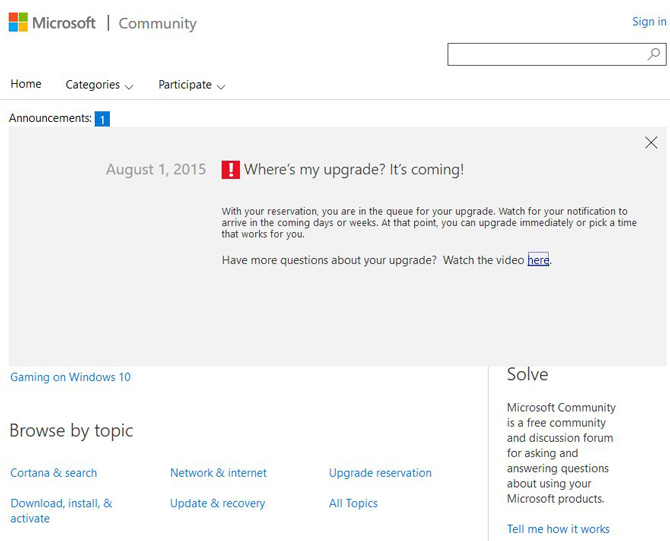Screen dimensions: 670x541
Task: Browse the Network & internet topic
Action: 218,473
